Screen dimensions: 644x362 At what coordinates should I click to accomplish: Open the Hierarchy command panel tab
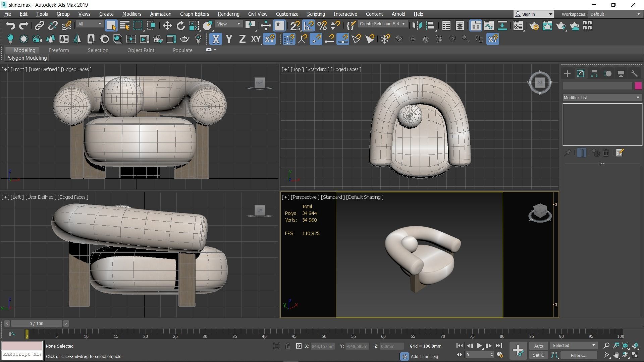pos(594,73)
